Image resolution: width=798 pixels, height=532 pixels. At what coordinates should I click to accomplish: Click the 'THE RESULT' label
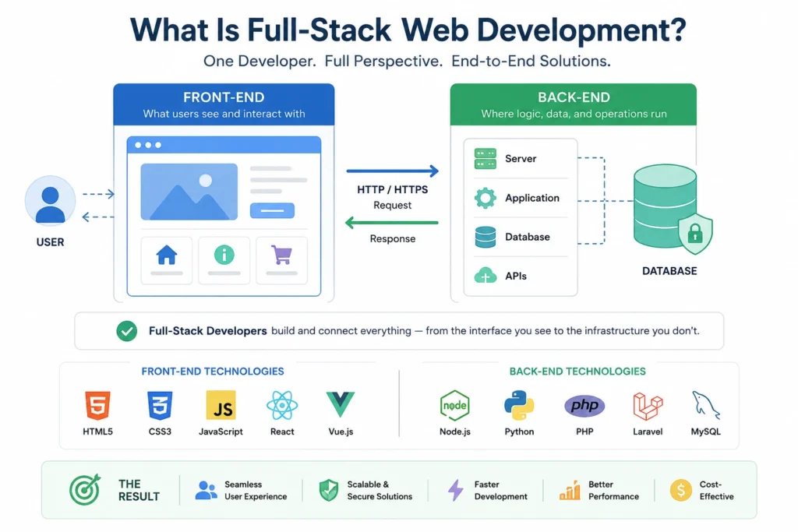[x=139, y=490]
